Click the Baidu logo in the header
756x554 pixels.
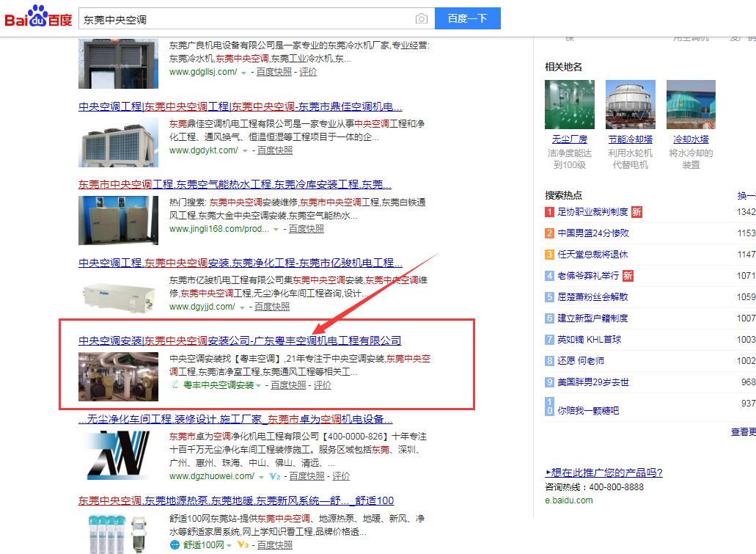click(x=38, y=18)
